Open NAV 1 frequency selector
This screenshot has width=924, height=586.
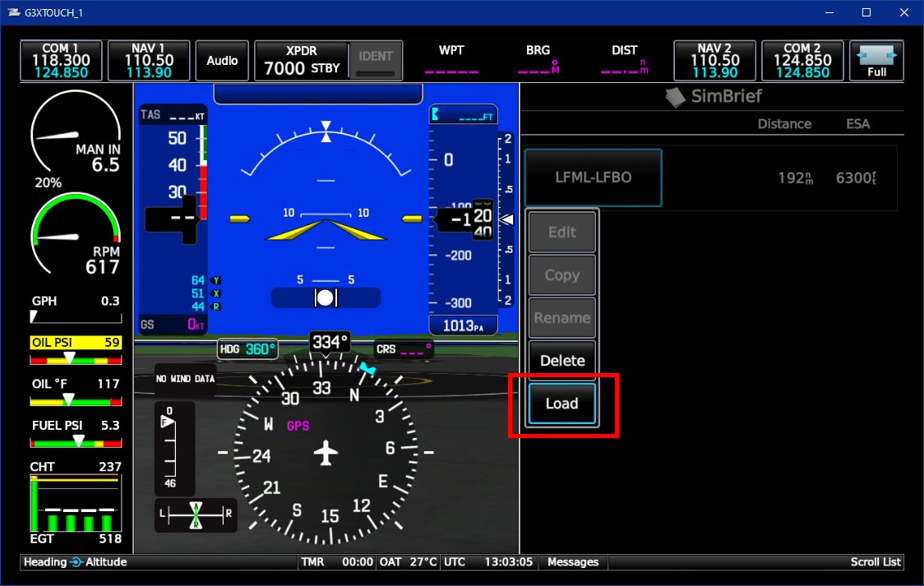point(149,62)
